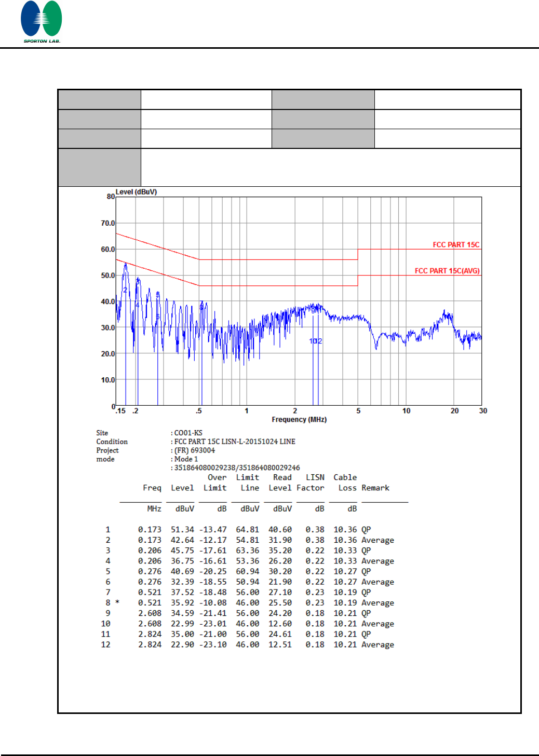Click the 10.0 tick on level axis
The height and width of the screenshot is (756, 539).
click(x=107, y=380)
